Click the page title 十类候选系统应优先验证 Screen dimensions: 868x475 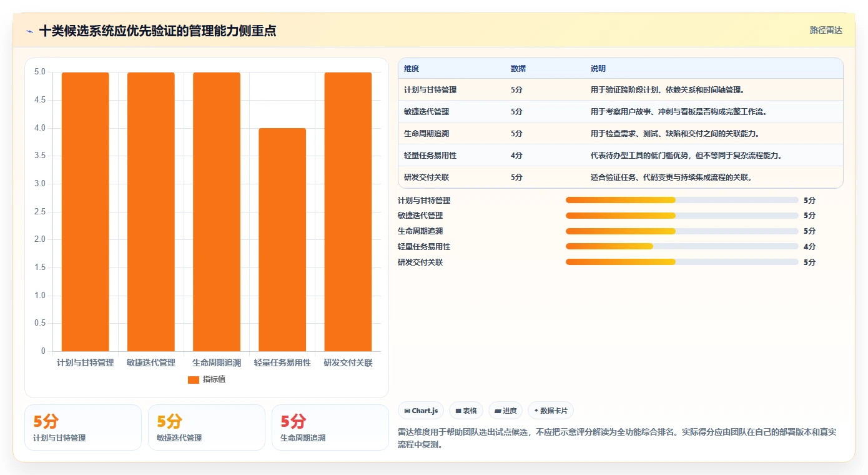pyautogui.click(x=157, y=31)
